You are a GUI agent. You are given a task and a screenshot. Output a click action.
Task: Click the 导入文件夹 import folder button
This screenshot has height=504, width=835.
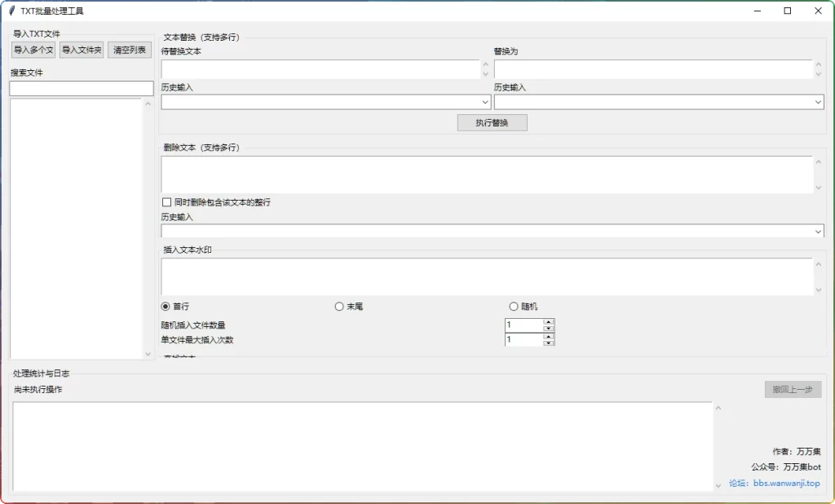point(81,50)
